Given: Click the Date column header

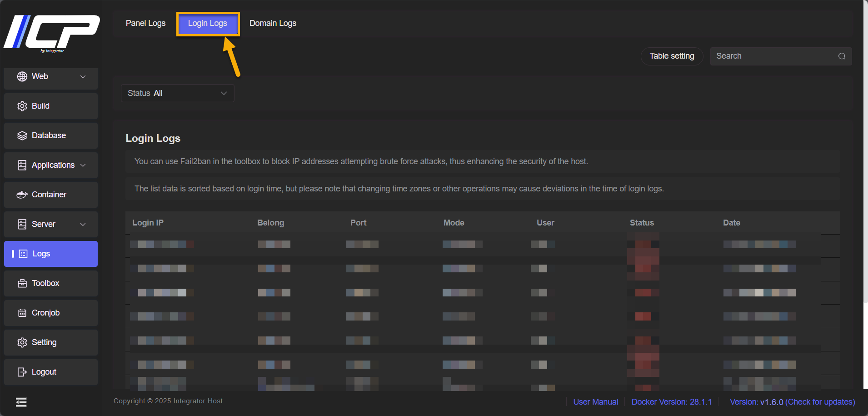Looking at the screenshot, I should [731, 223].
